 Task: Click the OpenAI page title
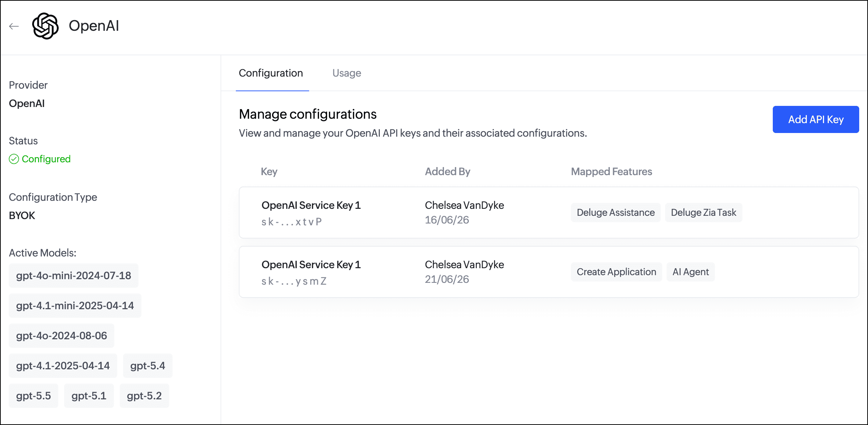94,26
